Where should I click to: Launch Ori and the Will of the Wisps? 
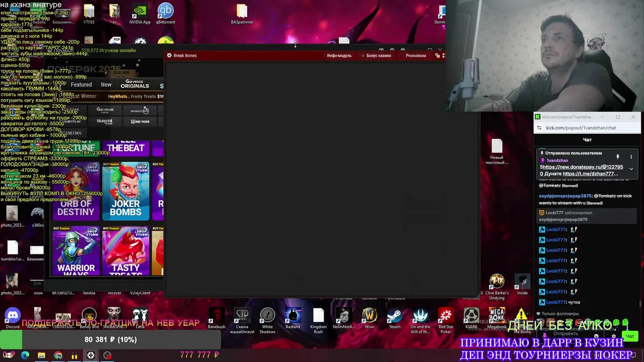click(x=420, y=321)
